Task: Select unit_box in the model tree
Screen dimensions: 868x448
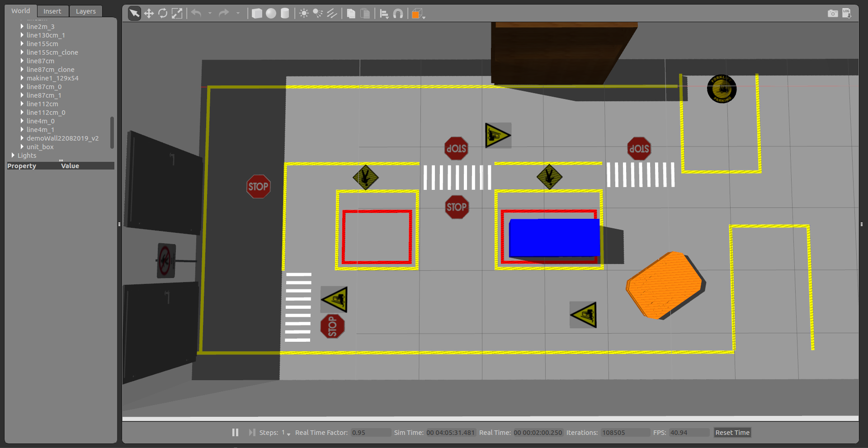Action: coord(40,147)
